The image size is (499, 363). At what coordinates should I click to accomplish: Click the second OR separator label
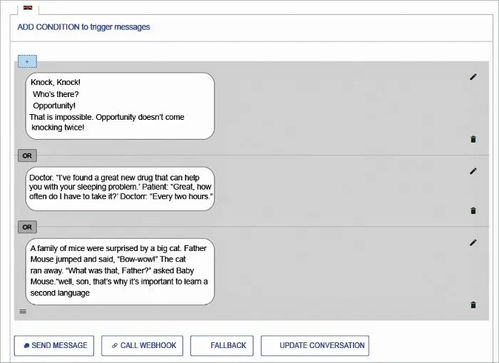[27, 227]
